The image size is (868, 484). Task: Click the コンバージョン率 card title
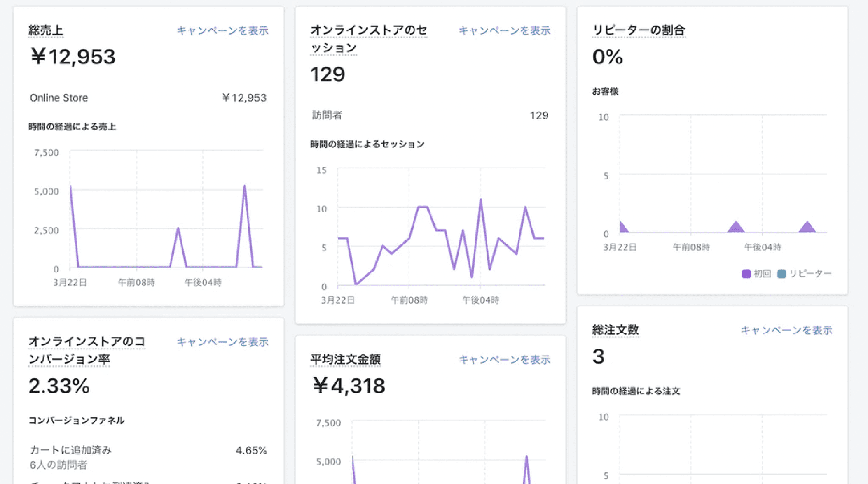point(87,350)
